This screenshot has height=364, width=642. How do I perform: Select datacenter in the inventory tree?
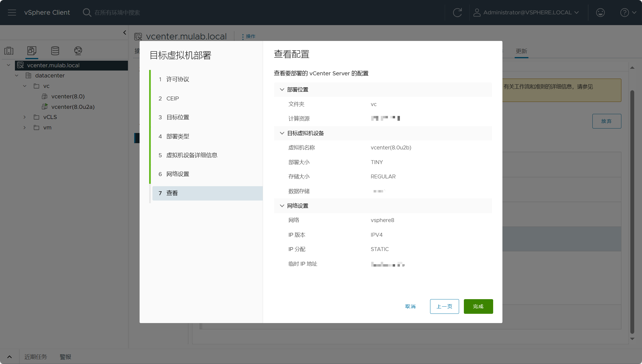(50, 76)
